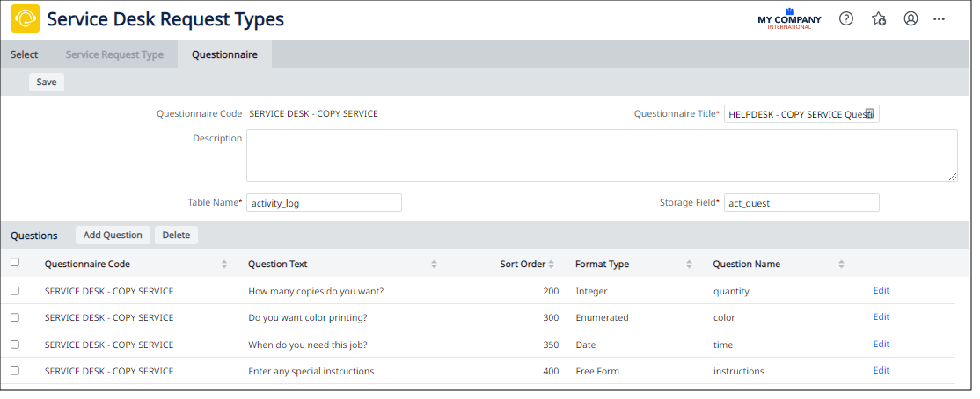Sort by Sort Order column arrows
This screenshot has height=399, width=980.
[x=552, y=264]
